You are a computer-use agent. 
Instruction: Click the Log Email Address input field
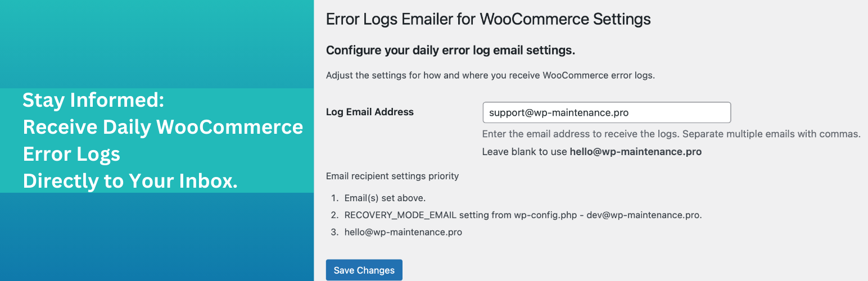606,112
